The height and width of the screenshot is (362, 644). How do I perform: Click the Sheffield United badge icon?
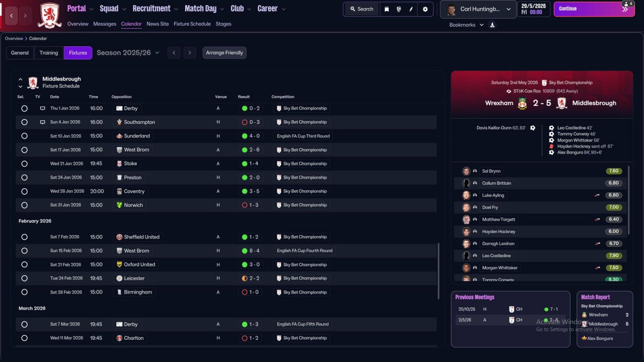(119, 237)
